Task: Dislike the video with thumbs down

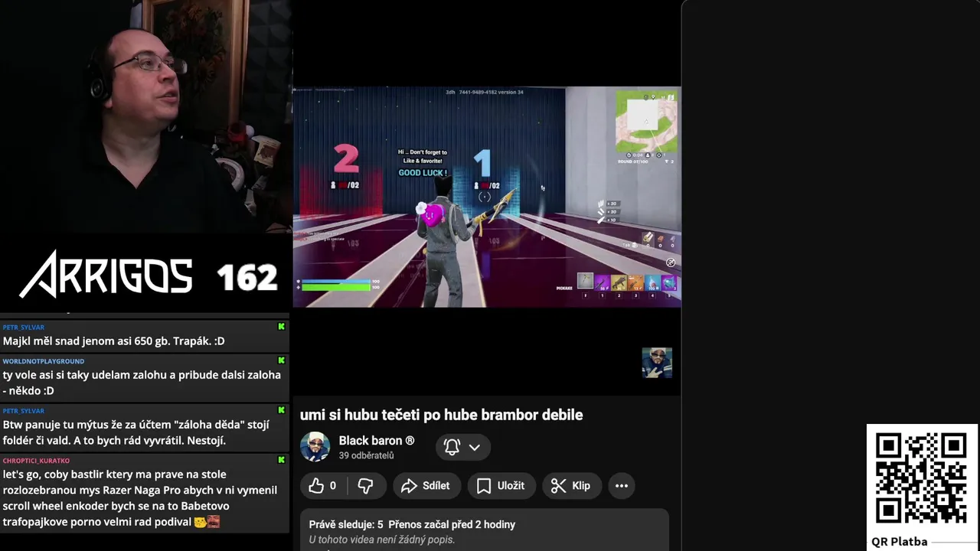Action: pyautogui.click(x=365, y=486)
